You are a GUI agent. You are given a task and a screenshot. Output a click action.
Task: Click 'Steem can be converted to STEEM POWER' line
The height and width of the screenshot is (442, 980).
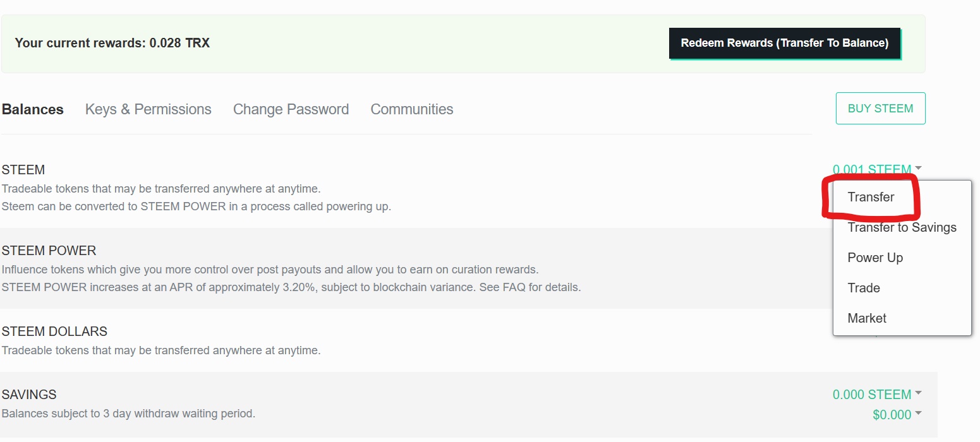coord(197,206)
